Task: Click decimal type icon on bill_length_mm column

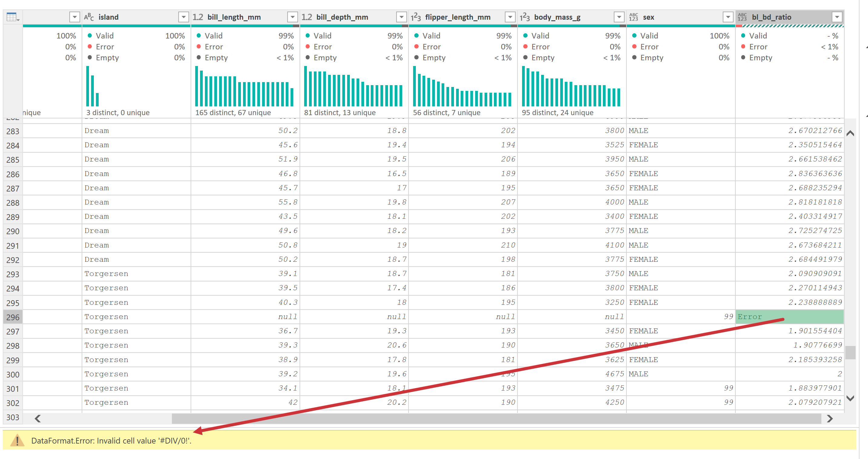Action: tap(198, 17)
